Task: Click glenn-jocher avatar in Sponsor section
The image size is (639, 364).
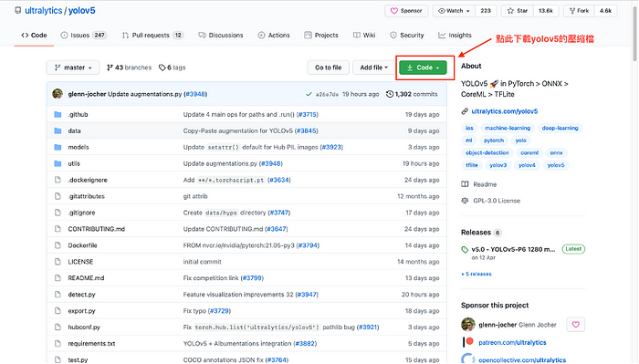Action: tap(468, 325)
